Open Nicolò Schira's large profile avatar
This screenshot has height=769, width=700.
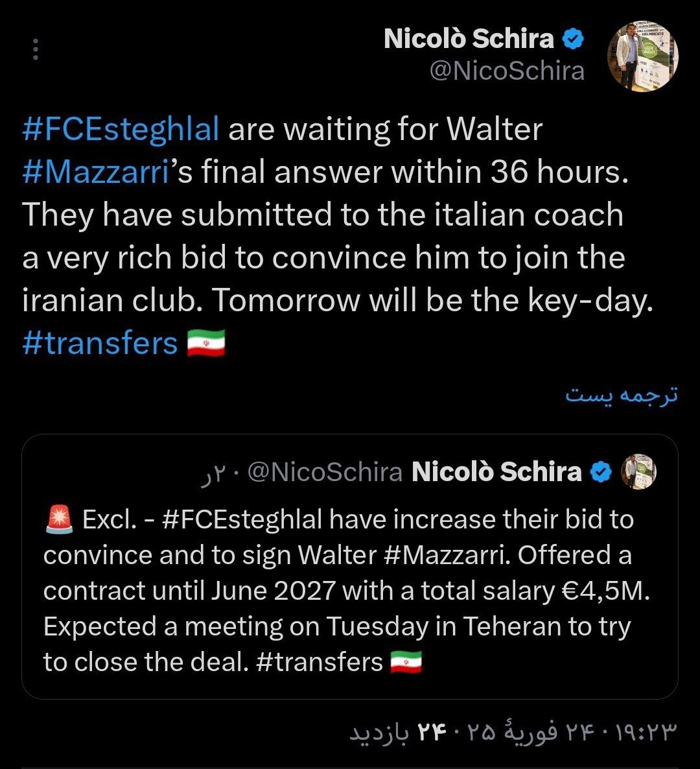(642, 57)
